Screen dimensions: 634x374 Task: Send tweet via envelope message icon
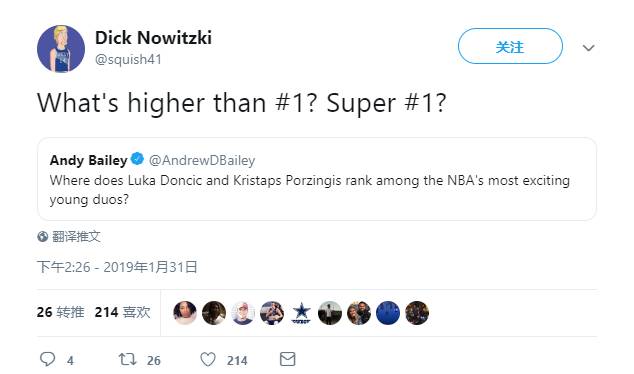[x=287, y=359]
